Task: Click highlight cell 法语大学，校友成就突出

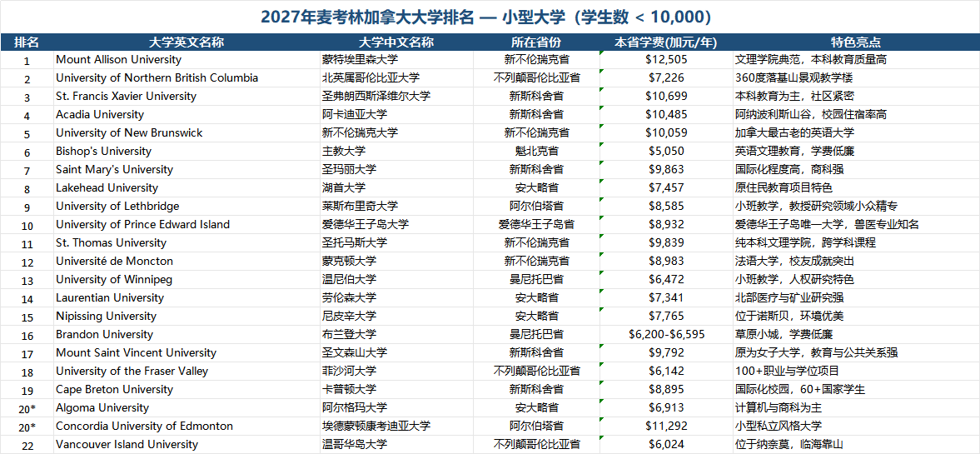Action: click(x=856, y=261)
